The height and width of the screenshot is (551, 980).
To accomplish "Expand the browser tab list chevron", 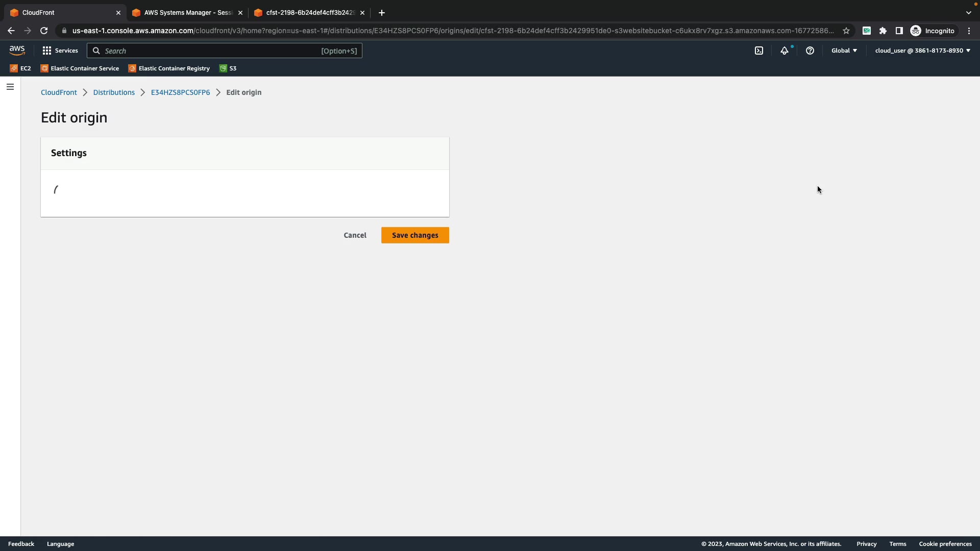I will point(968,13).
